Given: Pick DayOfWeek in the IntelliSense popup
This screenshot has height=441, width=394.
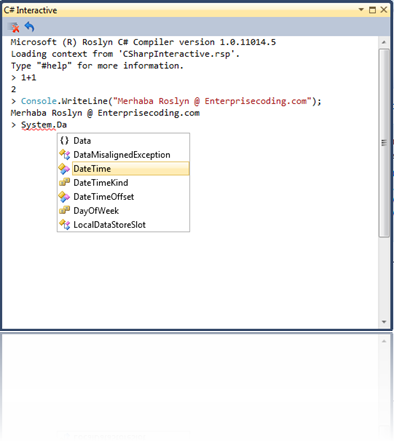Looking at the screenshot, I should point(96,211).
